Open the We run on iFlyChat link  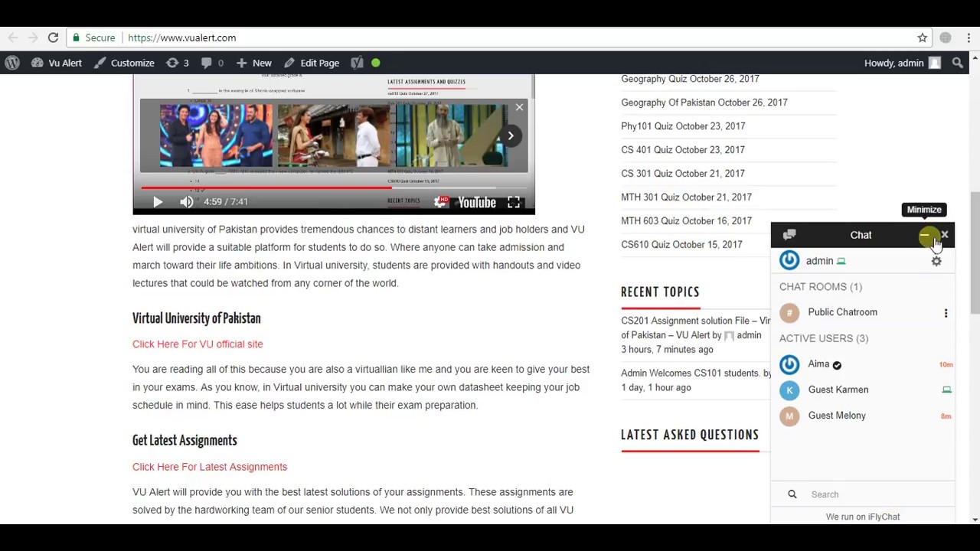[863, 517]
